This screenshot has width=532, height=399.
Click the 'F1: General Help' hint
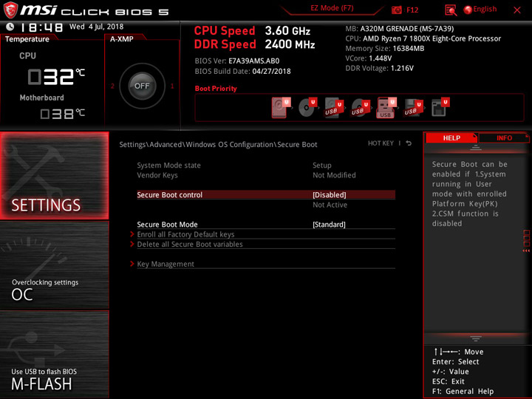coord(463,391)
